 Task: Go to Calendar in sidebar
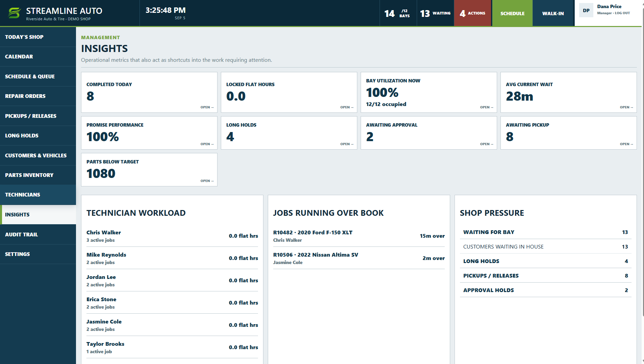coord(38,56)
